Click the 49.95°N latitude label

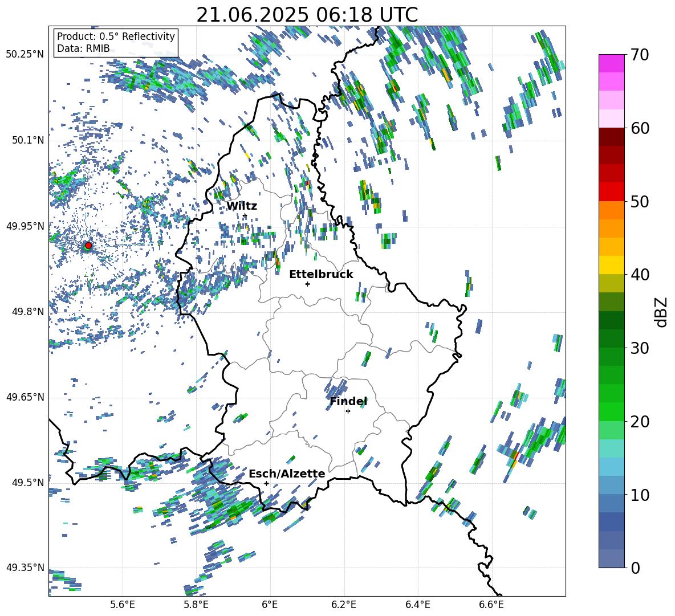click(x=25, y=226)
